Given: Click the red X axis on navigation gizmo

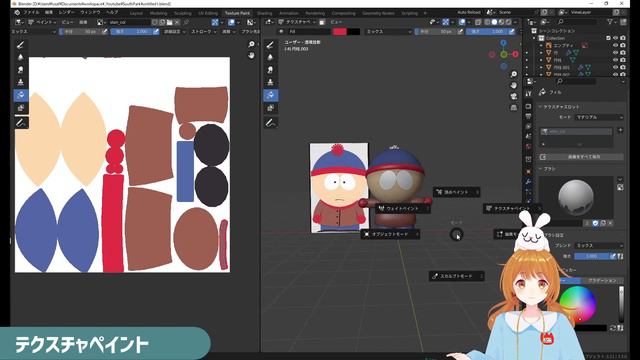Looking at the screenshot, I should point(516,54).
